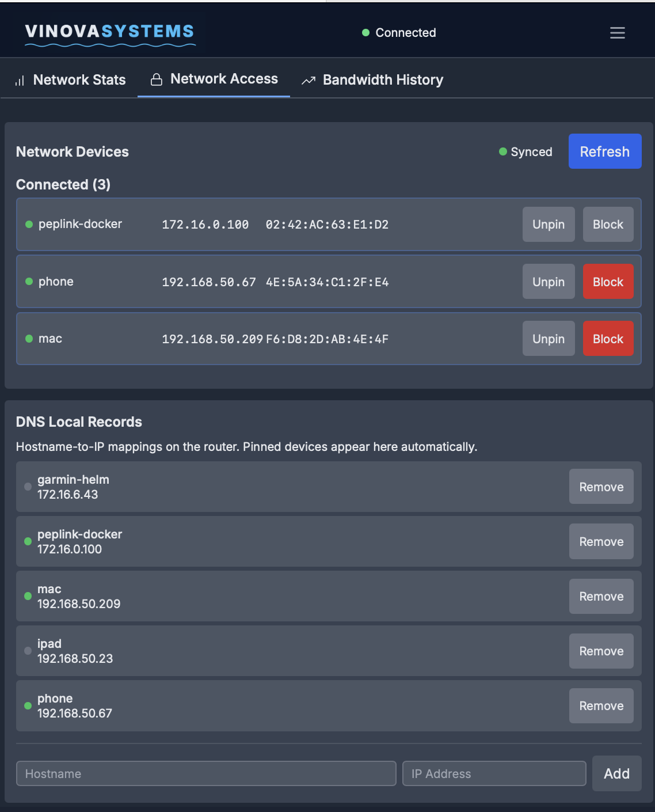Viewport: 655px width, 812px height.
Task: Click the gray dot beside garmin-helm record
Action: pyautogui.click(x=27, y=487)
